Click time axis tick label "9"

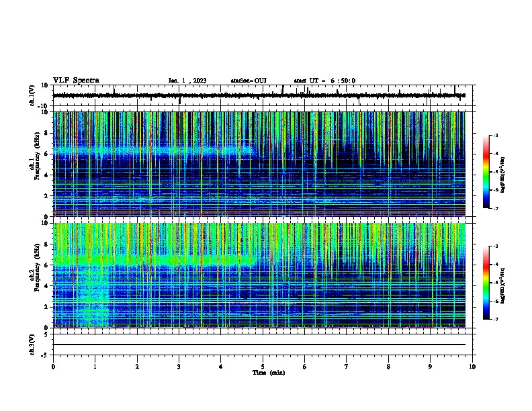click(430, 367)
